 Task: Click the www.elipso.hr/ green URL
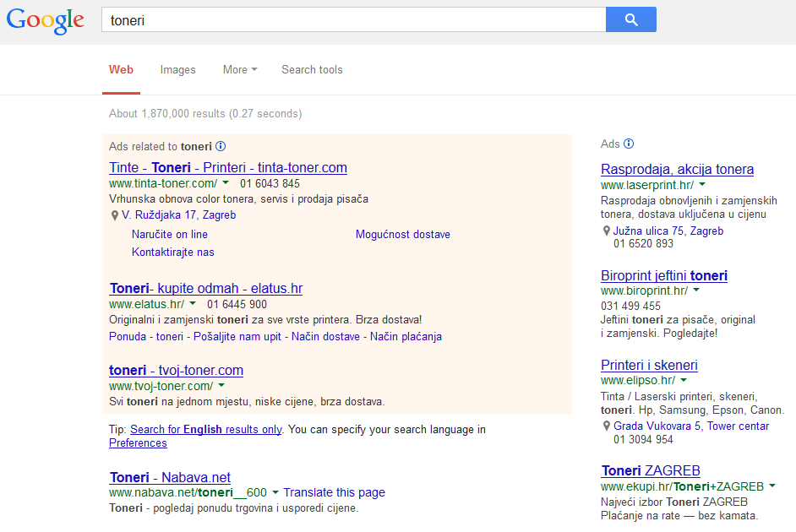click(x=638, y=380)
